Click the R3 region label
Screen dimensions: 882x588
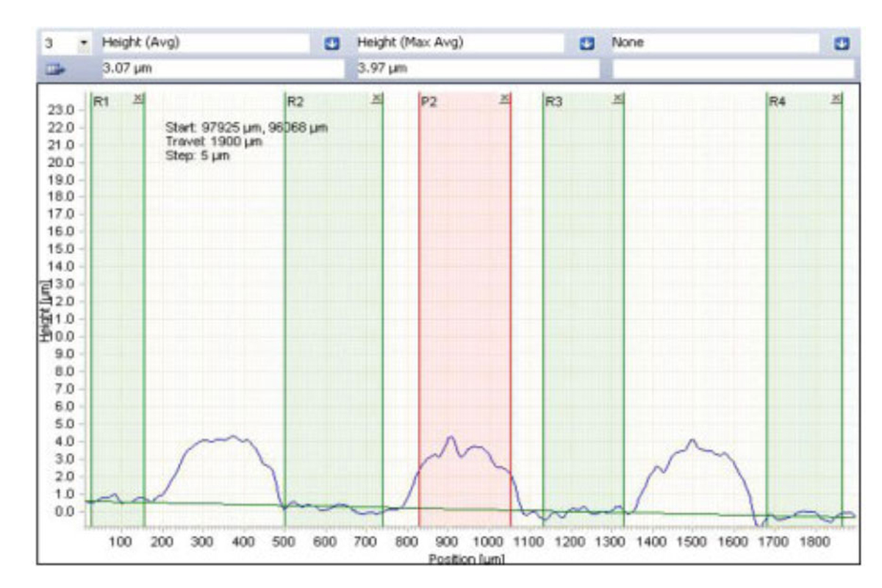tap(553, 103)
